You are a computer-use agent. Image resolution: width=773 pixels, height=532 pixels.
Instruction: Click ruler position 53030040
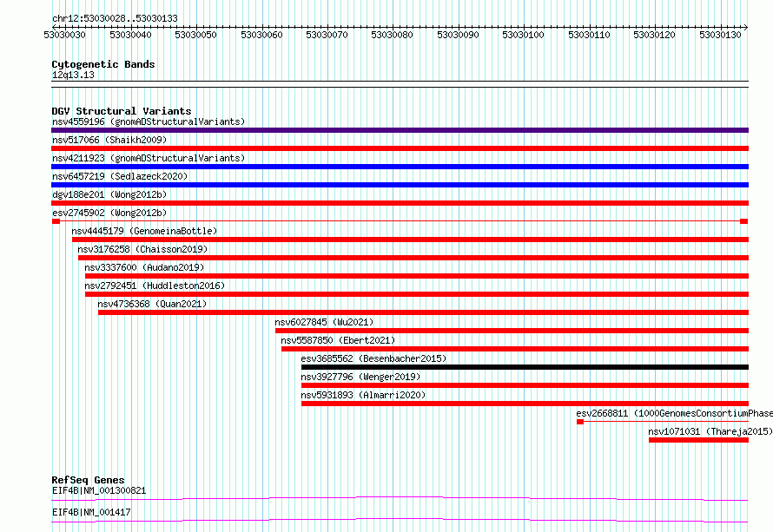[x=130, y=35]
